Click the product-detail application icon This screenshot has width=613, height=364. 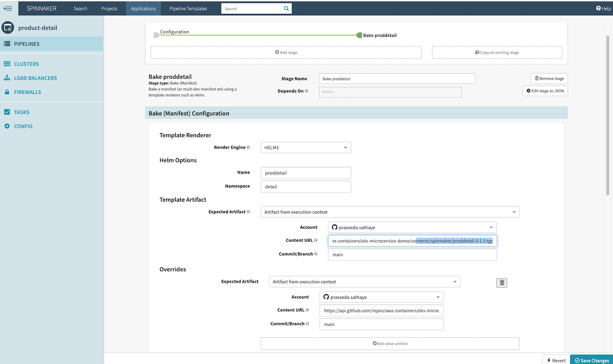[x=8, y=28]
